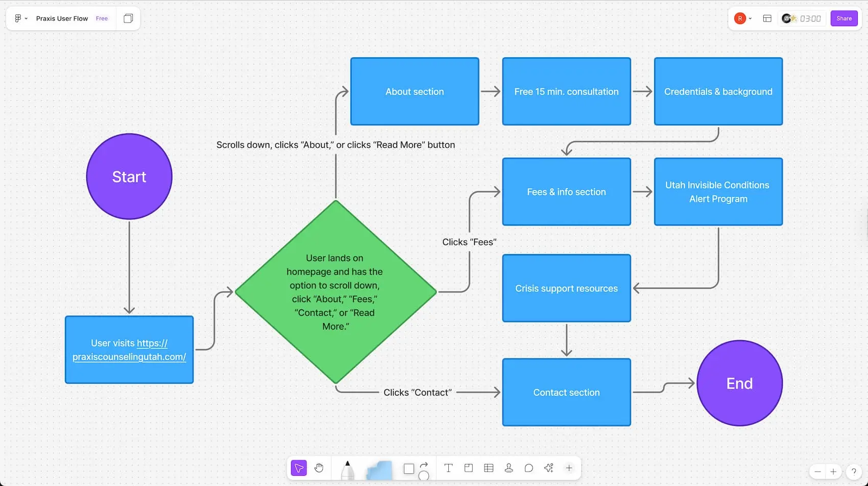The height and width of the screenshot is (486, 868).
Task: Click the Share button
Action: (844, 18)
